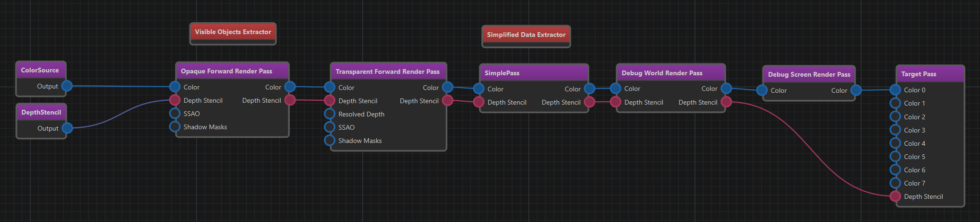Image resolution: width=980 pixels, height=222 pixels.
Task: Click Target Pass Color 6 socket
Action: (x=895, y=169)
